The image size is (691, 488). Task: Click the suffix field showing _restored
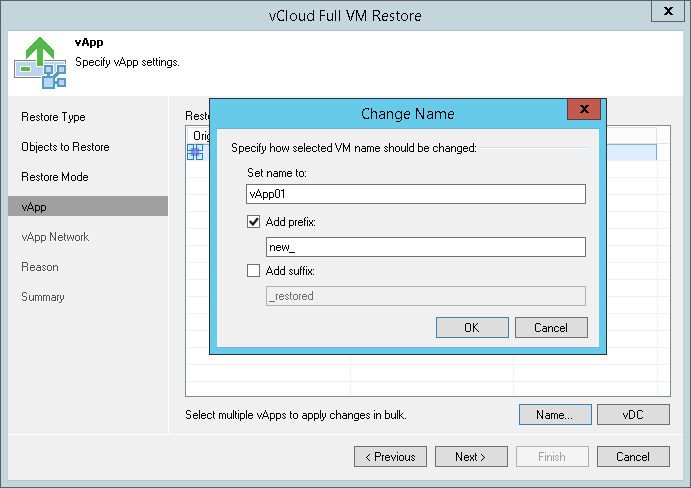click(x=426, y=296)
